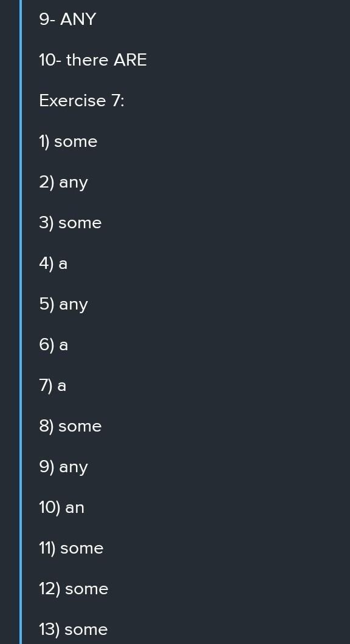
Task: Click the word 'ANY' in line 9
Action: pos(78,19)
